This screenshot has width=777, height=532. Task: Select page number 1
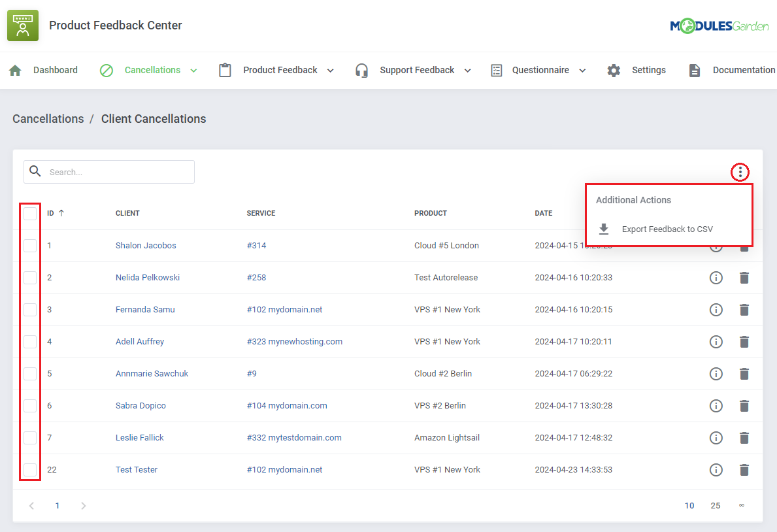[58, 506]
